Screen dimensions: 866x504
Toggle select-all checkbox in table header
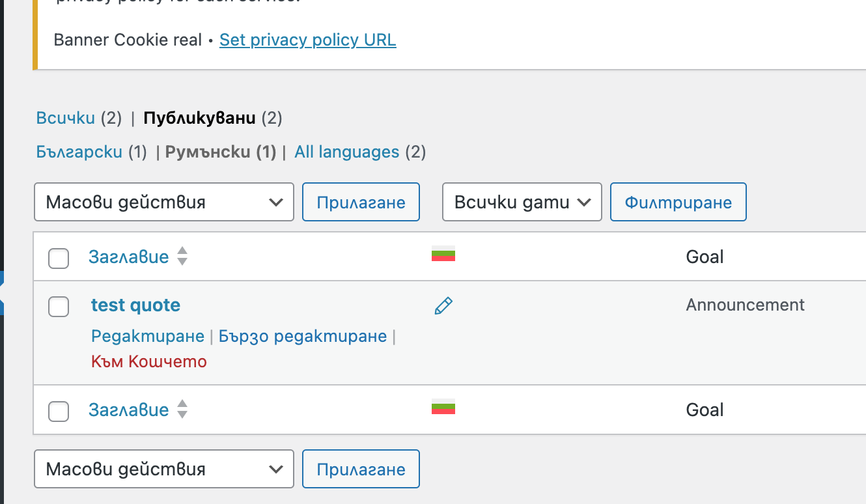point(59,258)
